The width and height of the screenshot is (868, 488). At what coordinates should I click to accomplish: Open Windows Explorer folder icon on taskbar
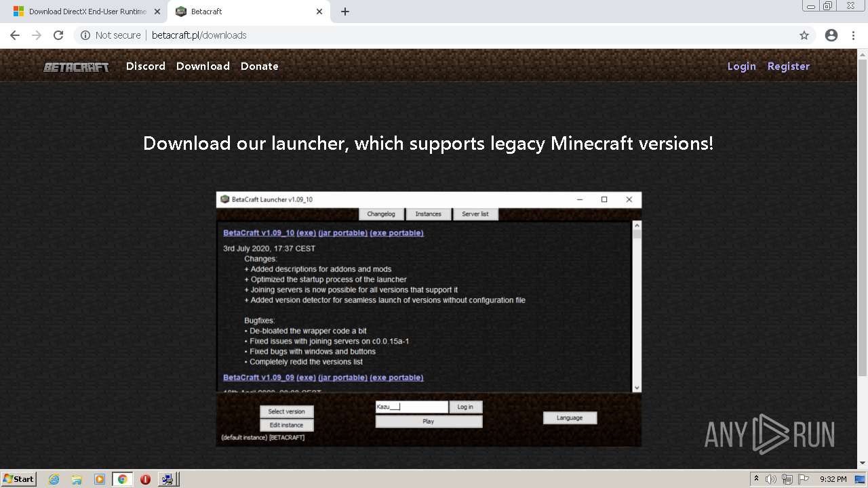tap(77, 479)
